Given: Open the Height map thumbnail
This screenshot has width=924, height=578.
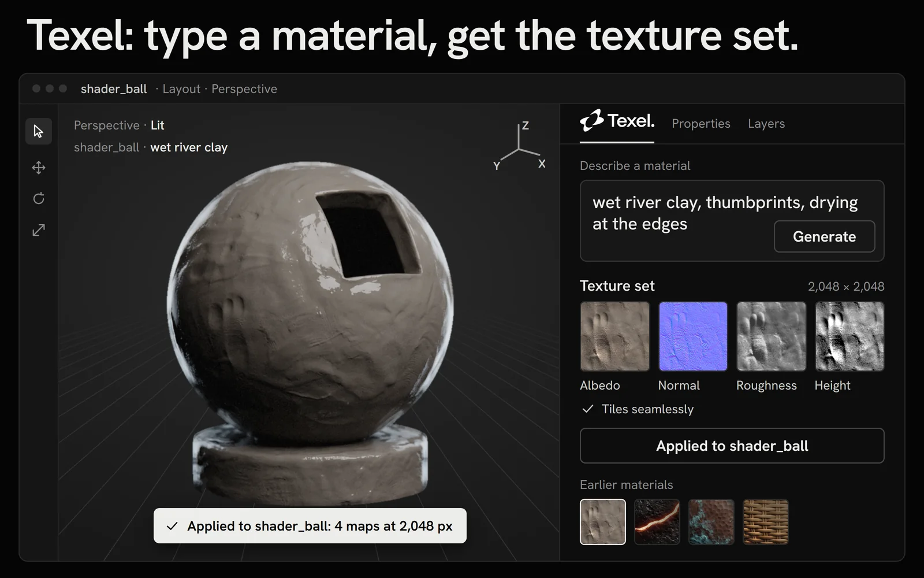Looking at the screenshot, I should [850, 336].
